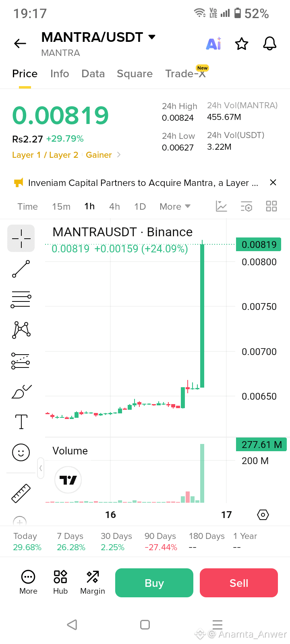Open the Trade-X tab
This screenshot has width=290, height=644.
[x=185, y=74]
